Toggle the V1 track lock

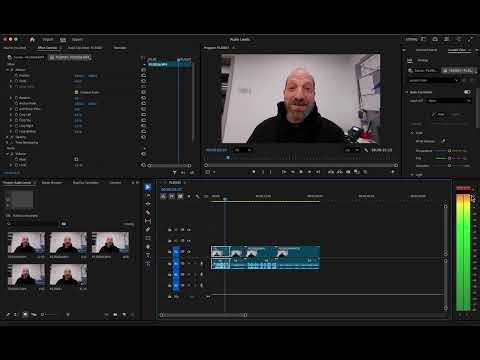point(170,252)
